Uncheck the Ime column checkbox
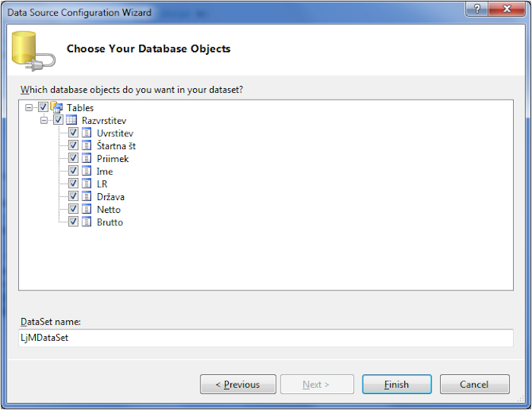The width and height of the screenshot is (532, 410). [x=73, y=172]
